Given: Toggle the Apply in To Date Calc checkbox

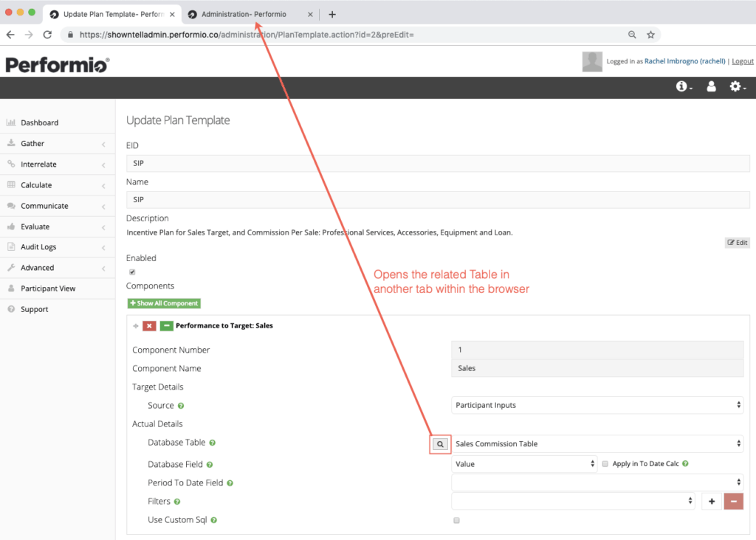Looking at the screenshot, I should 605,464.
